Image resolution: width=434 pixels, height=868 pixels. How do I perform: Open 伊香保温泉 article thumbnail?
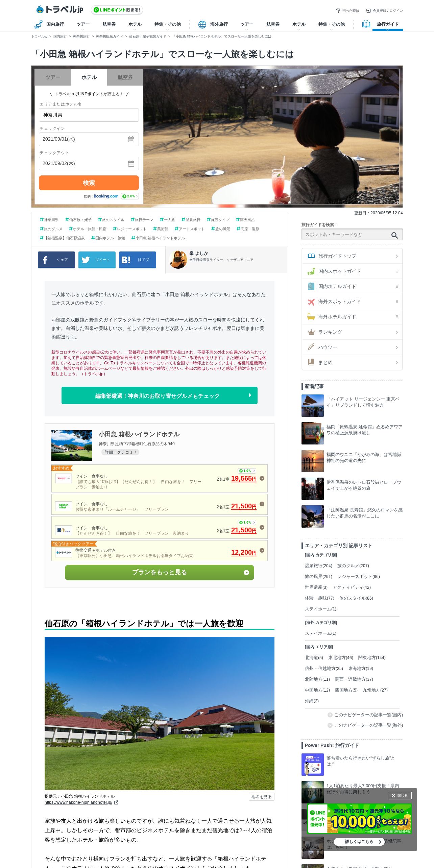[x=313, y=489]
